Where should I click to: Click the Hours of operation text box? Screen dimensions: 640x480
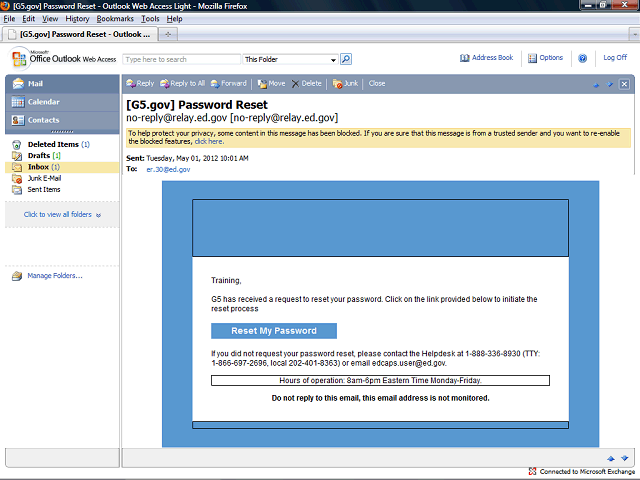click(x=380, y=380)
